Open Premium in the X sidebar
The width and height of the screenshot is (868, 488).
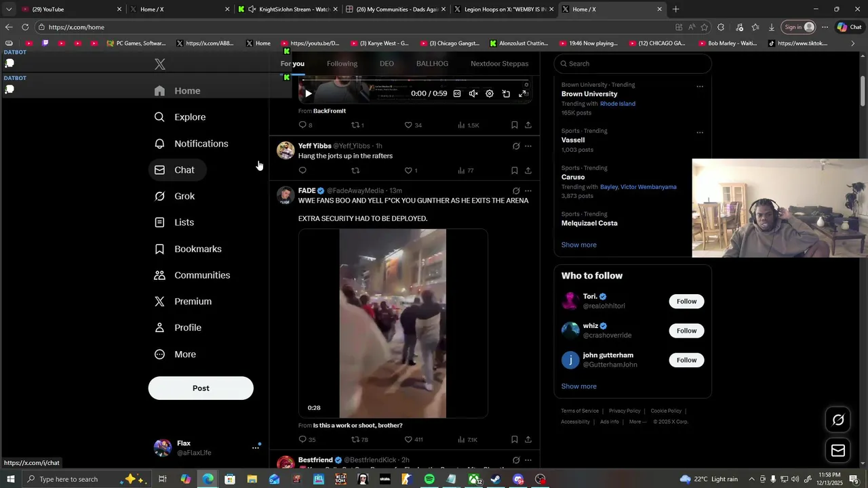tap(183, 302)
